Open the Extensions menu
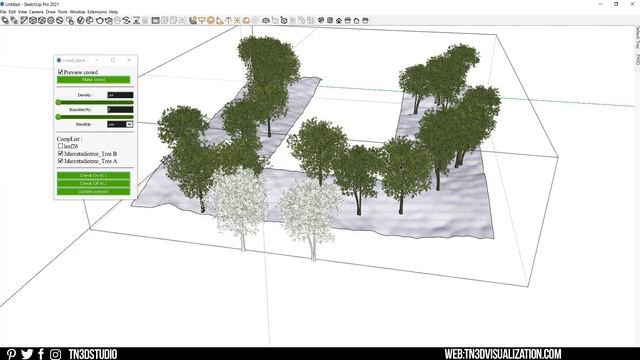Viewport: 640px width, 360px height. pos(97,12)
